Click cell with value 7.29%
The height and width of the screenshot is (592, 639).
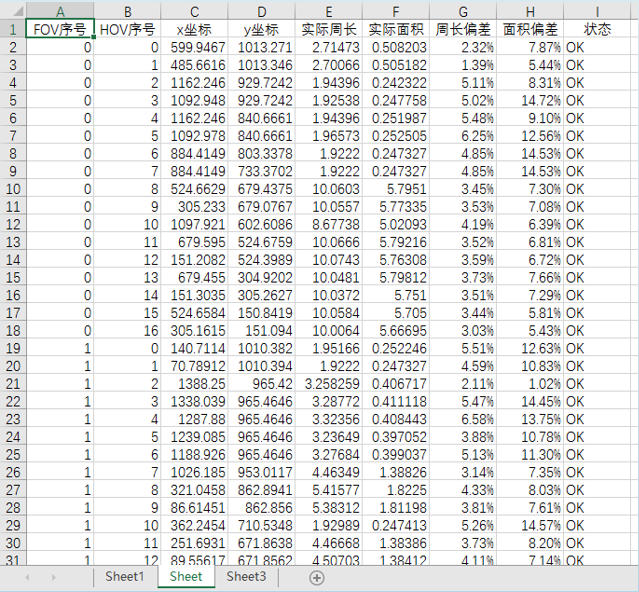coord(530,295)
